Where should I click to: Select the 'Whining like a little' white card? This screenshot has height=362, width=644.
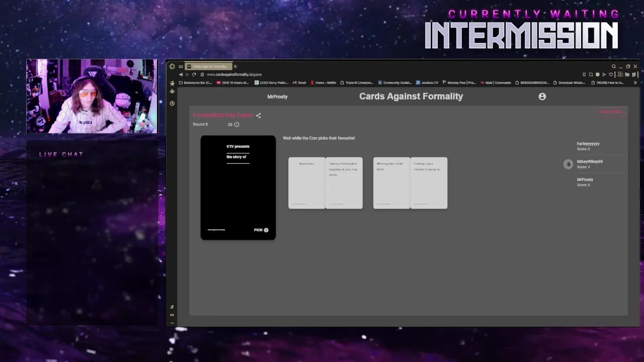click(x=391, y=183)
